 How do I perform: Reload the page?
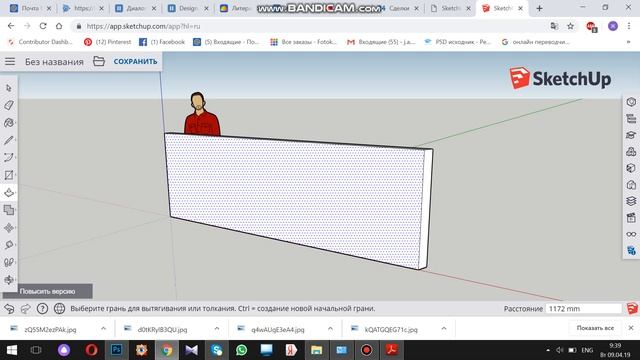point(43,26)
